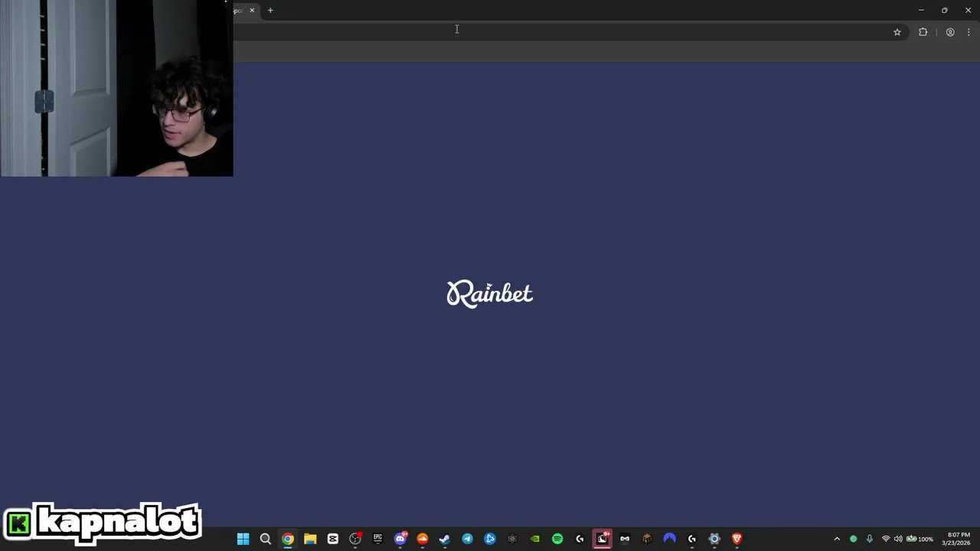The image size is (980, 551).
Task: Launch Epic Games Launcher from taskbar
Action: (377, 539)
